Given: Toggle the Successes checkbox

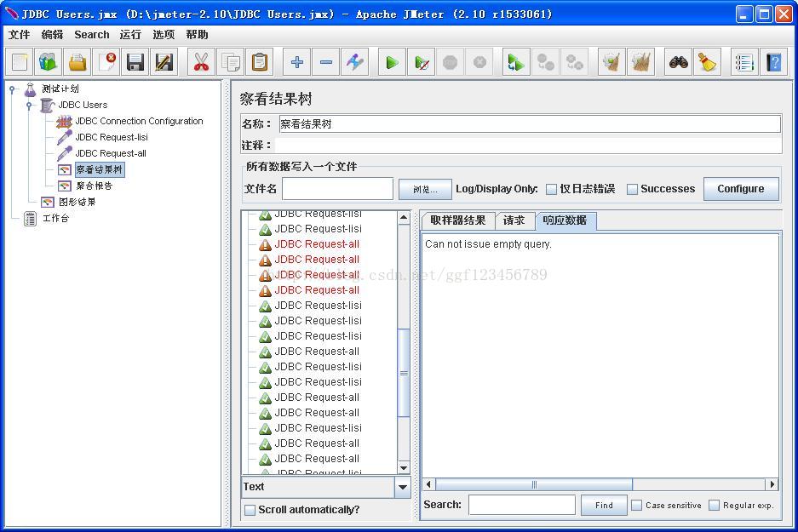Looking at the screenshot, I should (632, 189).
